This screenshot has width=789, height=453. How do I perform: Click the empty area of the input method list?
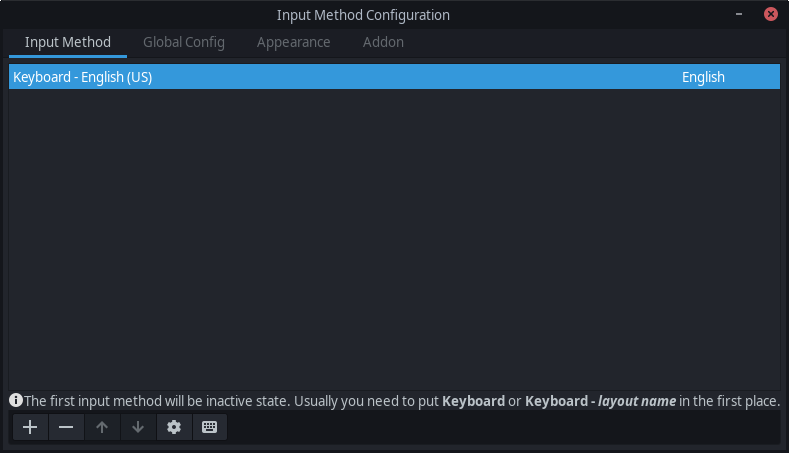pyautogui.click(x=394, y=240)
